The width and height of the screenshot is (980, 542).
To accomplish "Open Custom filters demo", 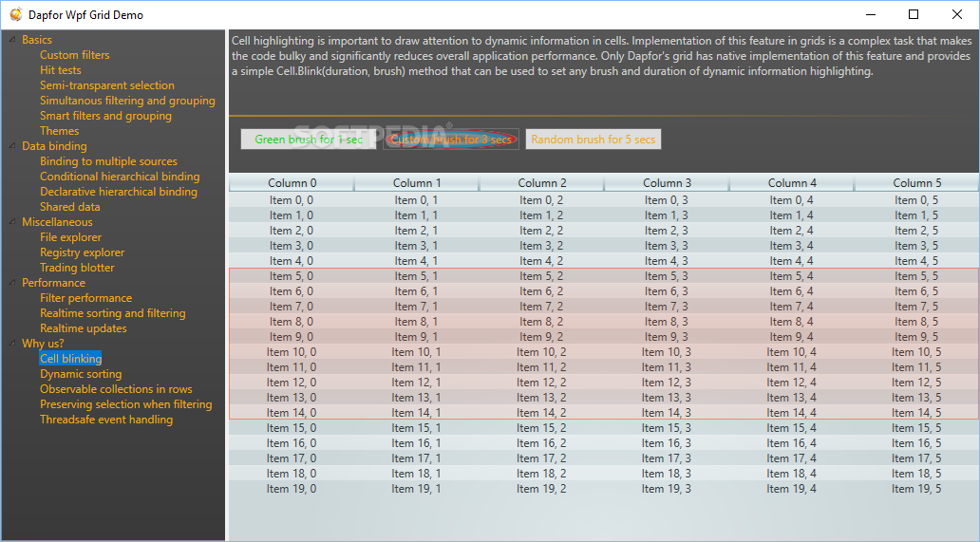I will coord(74,55).
